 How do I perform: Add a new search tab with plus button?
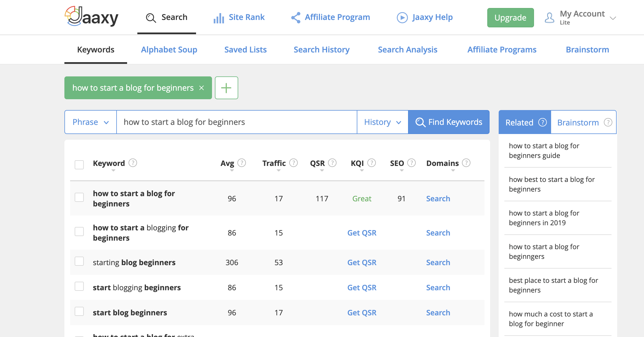click(x=227, y=88)
